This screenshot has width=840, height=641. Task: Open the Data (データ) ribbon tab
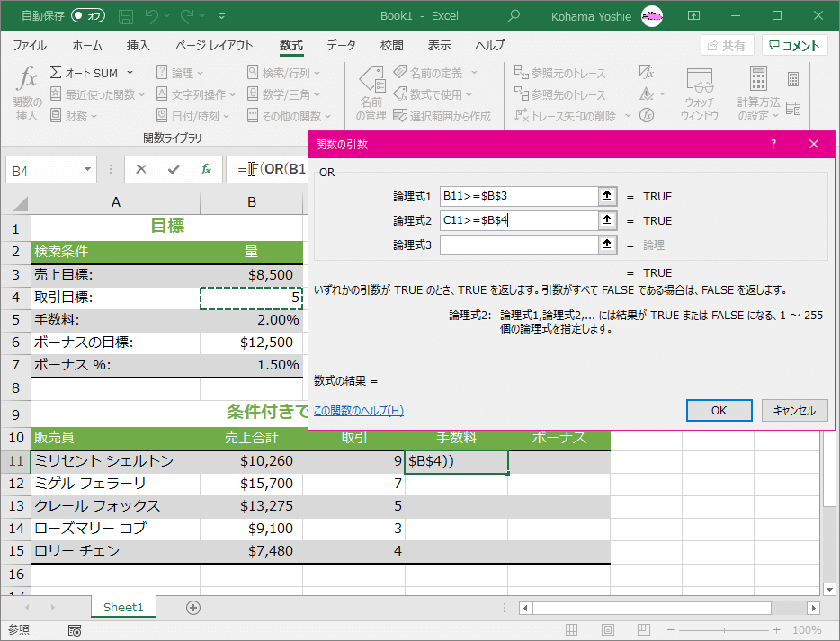point(341,46)
